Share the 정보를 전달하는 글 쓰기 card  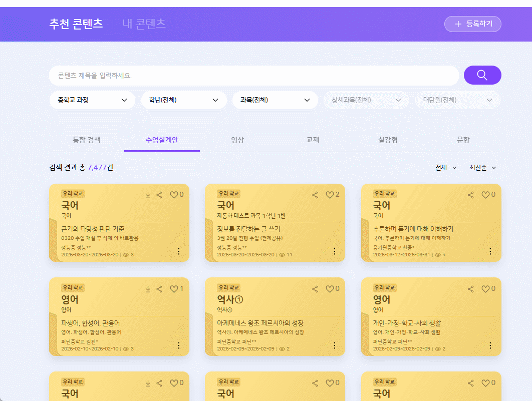[315, 195]
